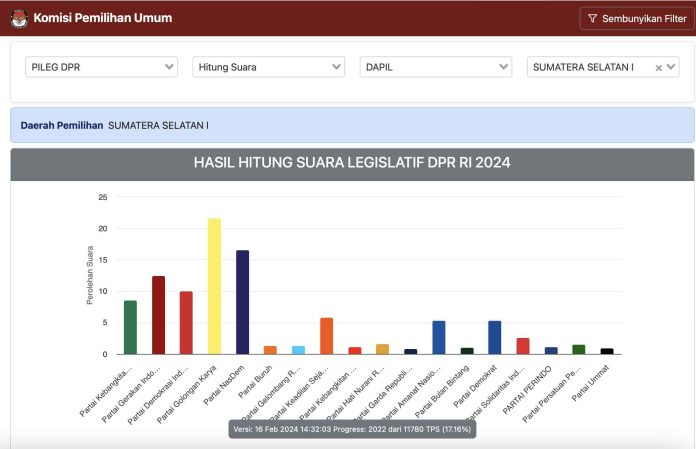The image size is (696, 449).
Task: Open the SUMATERA SELATAN I dropdown
Action: 603,67
